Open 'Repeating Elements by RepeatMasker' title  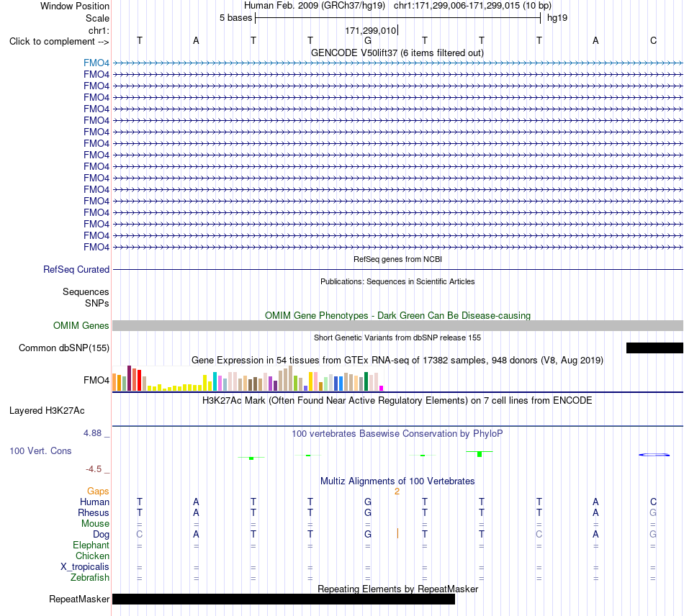(397, 589)
